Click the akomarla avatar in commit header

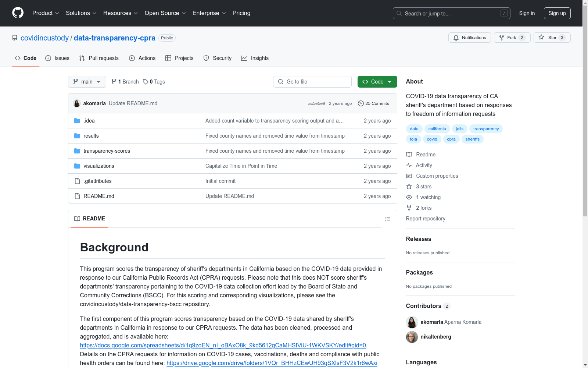click(x=77, y=103)
